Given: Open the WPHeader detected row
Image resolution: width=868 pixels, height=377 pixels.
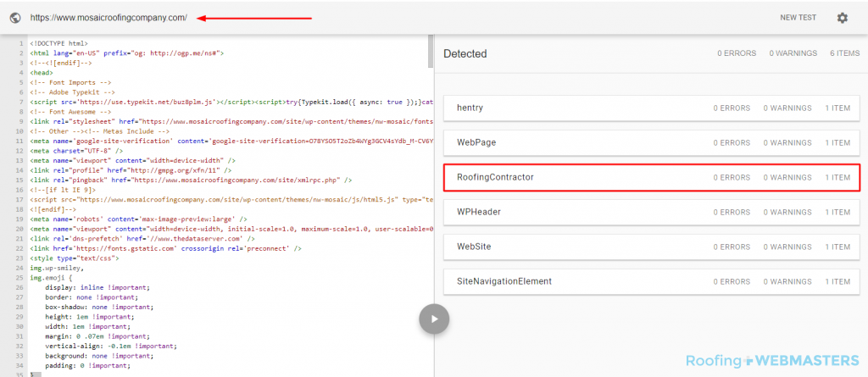Looking at the screenshot, I should point(652,212).
